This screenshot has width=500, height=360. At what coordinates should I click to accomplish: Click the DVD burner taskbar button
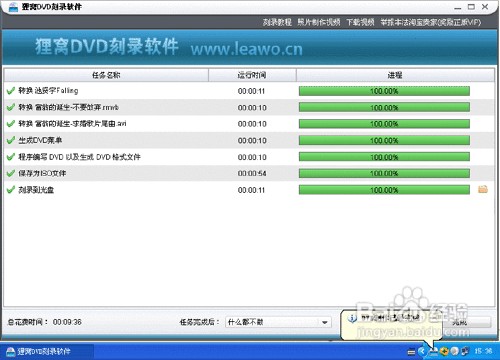pos(47,351)
